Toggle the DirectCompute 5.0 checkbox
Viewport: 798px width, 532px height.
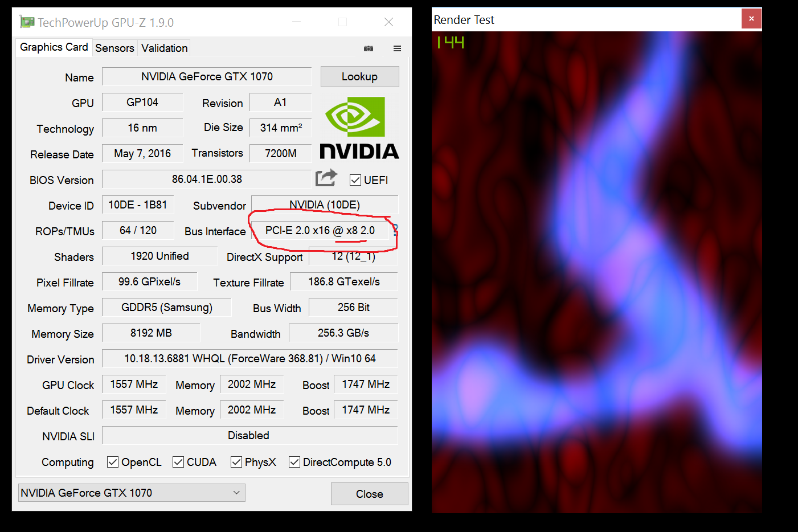click(294, 462)
